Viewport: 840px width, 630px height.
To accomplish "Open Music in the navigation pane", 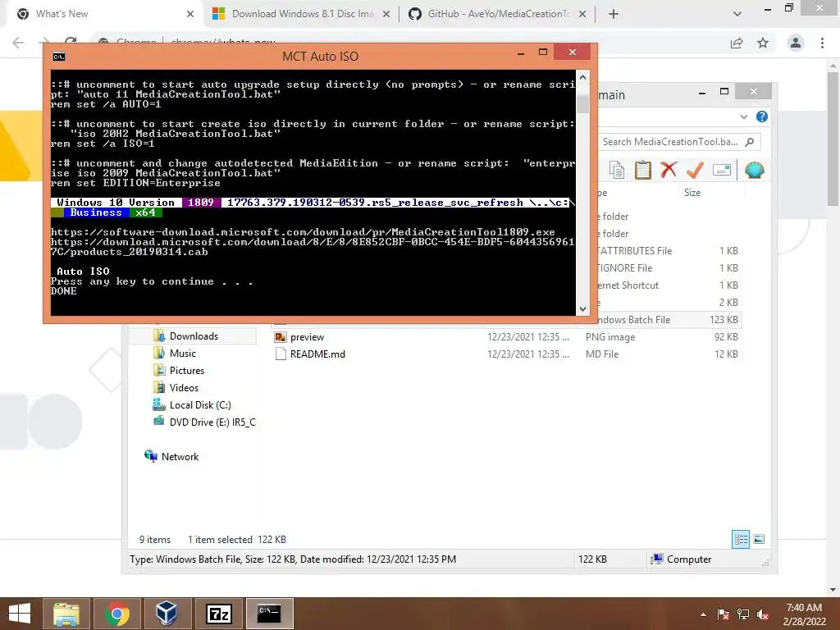I will (x=182, y=353).
